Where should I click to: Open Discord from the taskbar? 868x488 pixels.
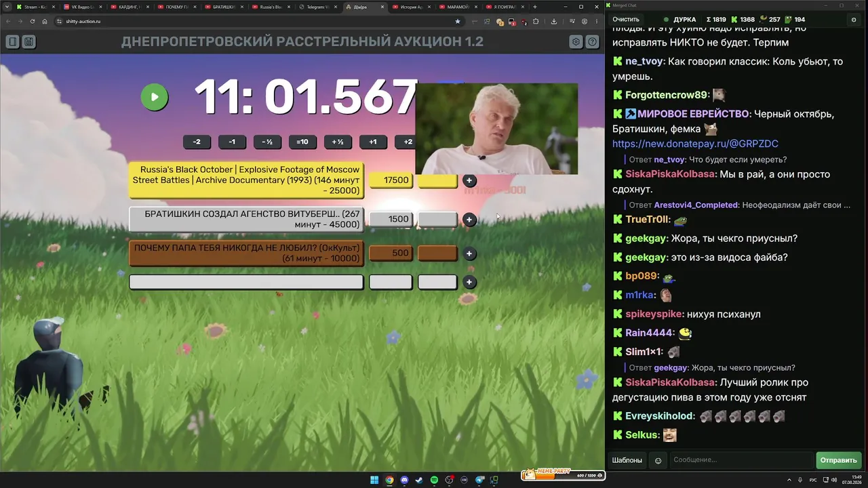tap(404, 481)
